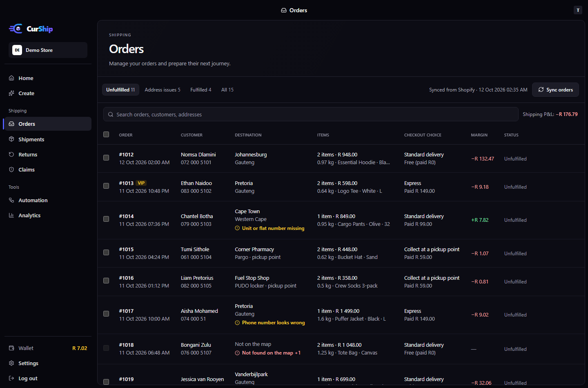Check the box for order #1016

pos(106,281)
